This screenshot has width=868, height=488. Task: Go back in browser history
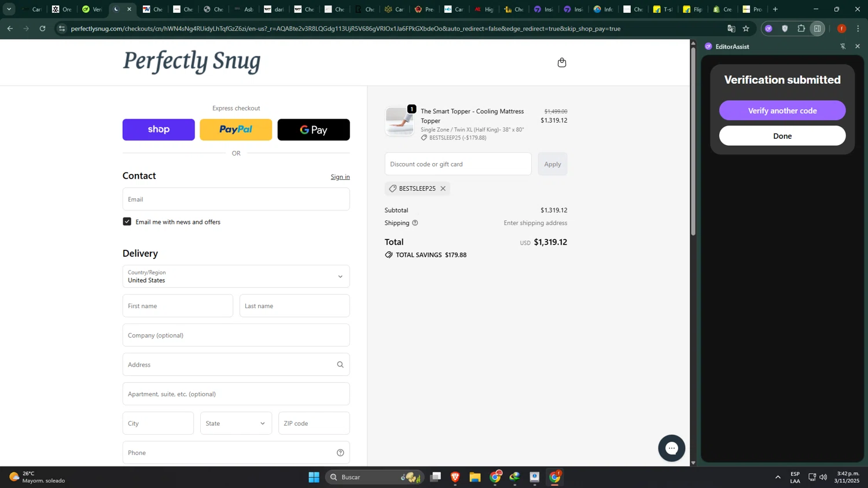pos(10,28)
